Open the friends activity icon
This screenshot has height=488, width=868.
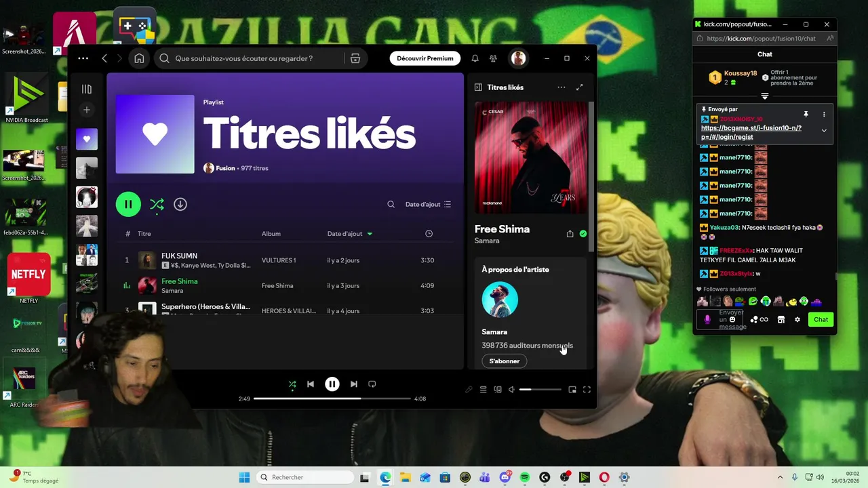pyautogui.click(x=494, y=58)
